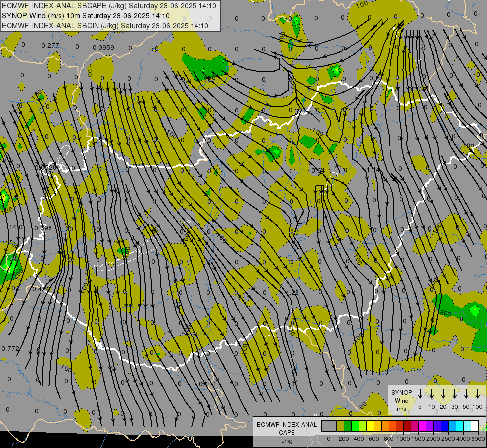Click the 6000 tick label on the CAPE scale
Screen dimensions: 487x448
pyautogui.click(x=478, y=439)
